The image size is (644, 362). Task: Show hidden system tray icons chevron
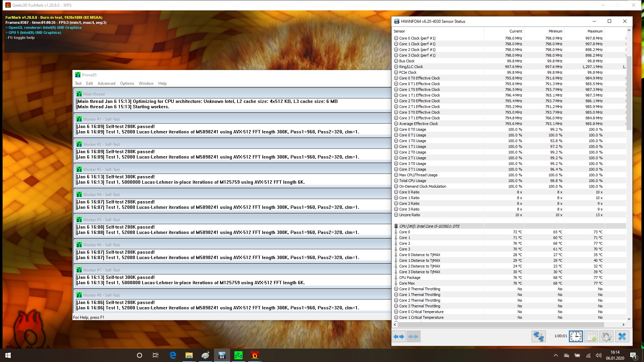(x=556, y=355)
